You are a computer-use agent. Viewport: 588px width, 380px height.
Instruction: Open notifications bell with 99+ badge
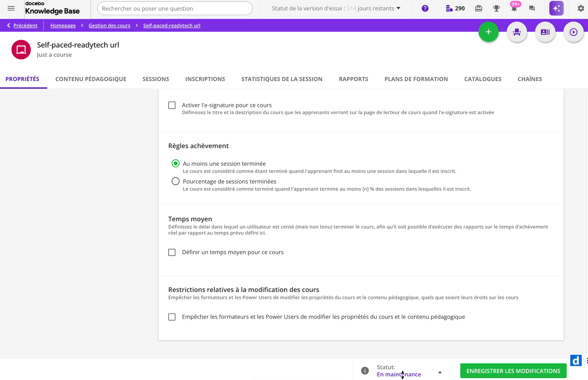514,8
